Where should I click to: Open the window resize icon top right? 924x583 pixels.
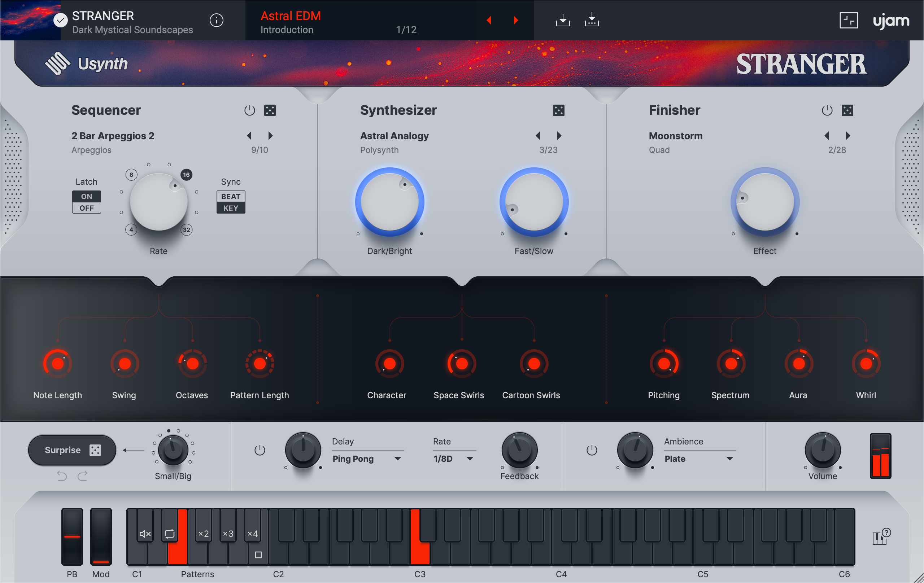click(x=849, y=20)
